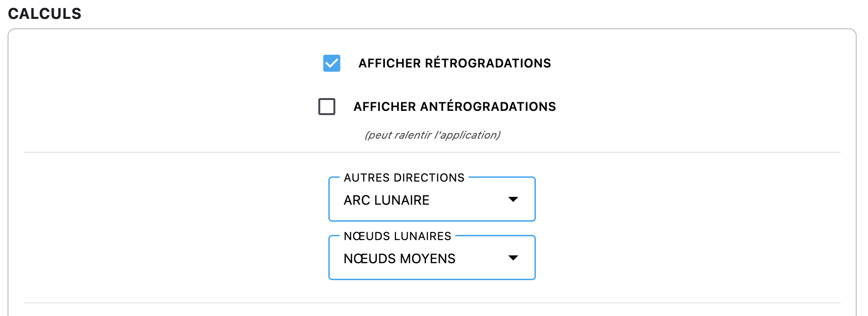Click the arrow icon beside Nœuds Moyens

(x=513, y=258)
